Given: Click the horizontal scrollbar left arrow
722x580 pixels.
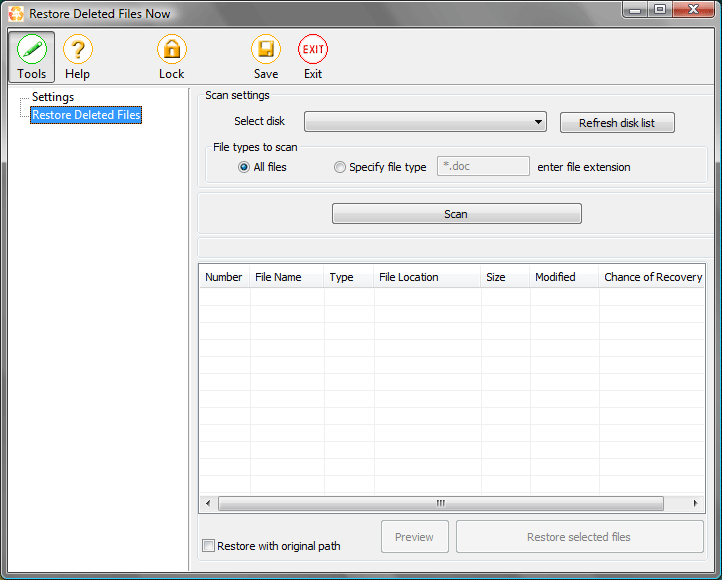Looking at the screenshot, I should pyautogui.click(x=208, y=504).
